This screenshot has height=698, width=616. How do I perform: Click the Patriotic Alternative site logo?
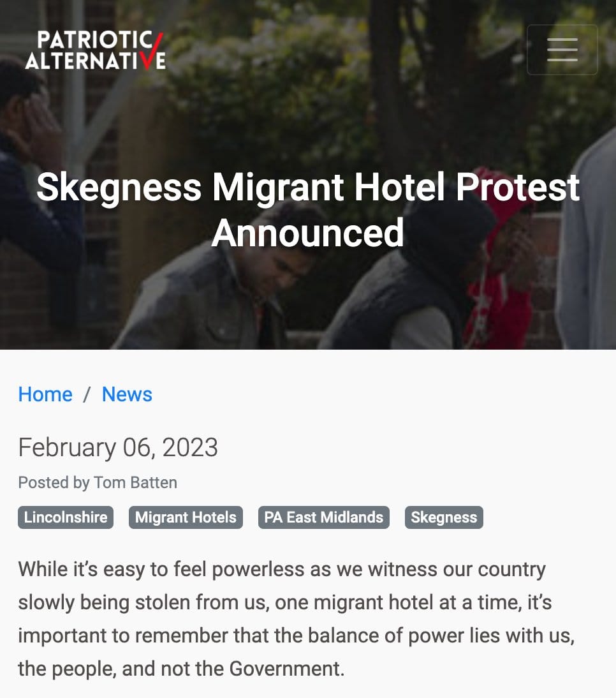96,50
